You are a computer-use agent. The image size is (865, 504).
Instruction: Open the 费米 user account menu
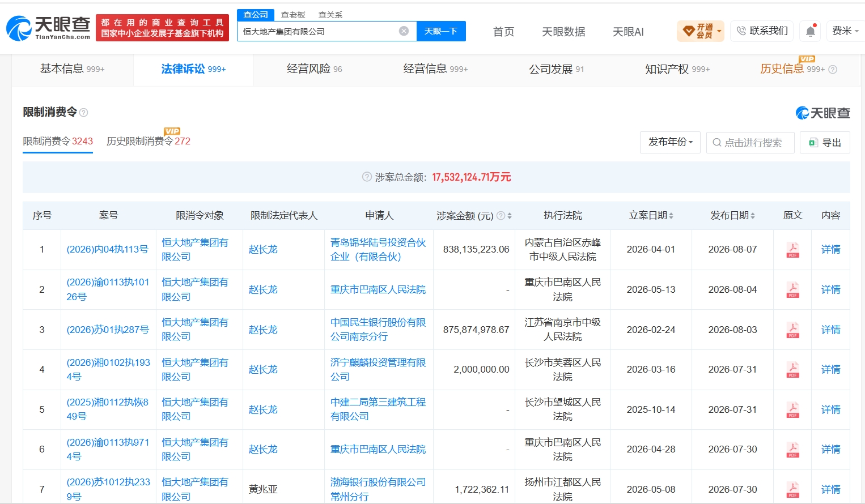coord(845,31)
